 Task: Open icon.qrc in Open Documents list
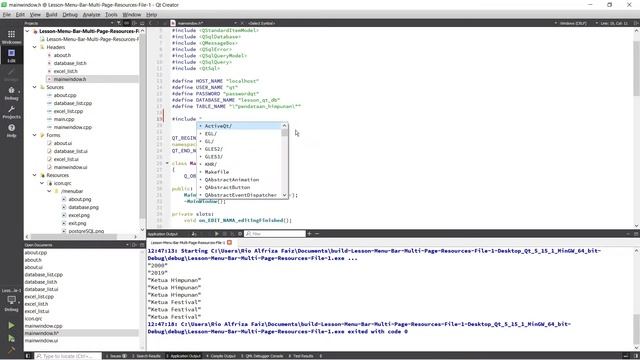(33, 319)
